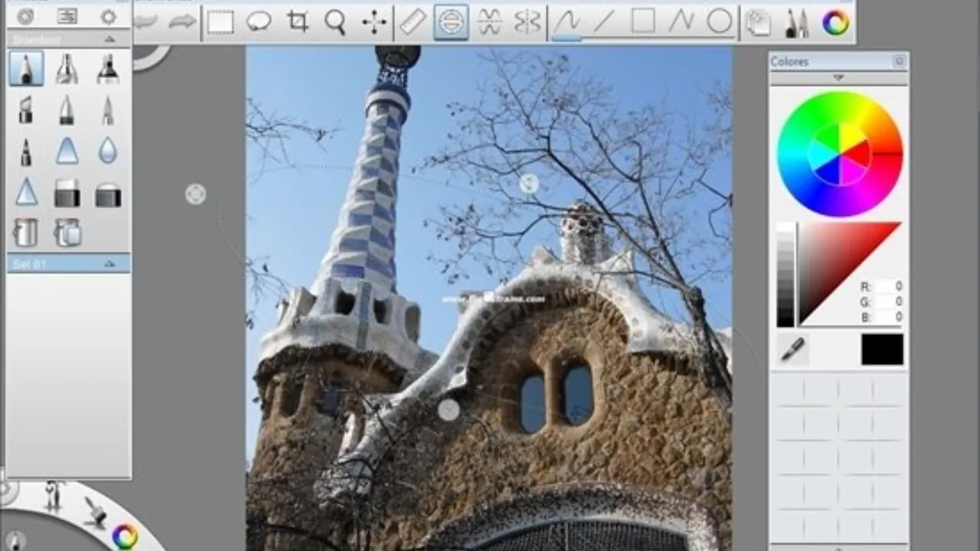Open brush library circular icon in palette header
980x551 pixels.
pyautogui.click(x=25, y=16)
